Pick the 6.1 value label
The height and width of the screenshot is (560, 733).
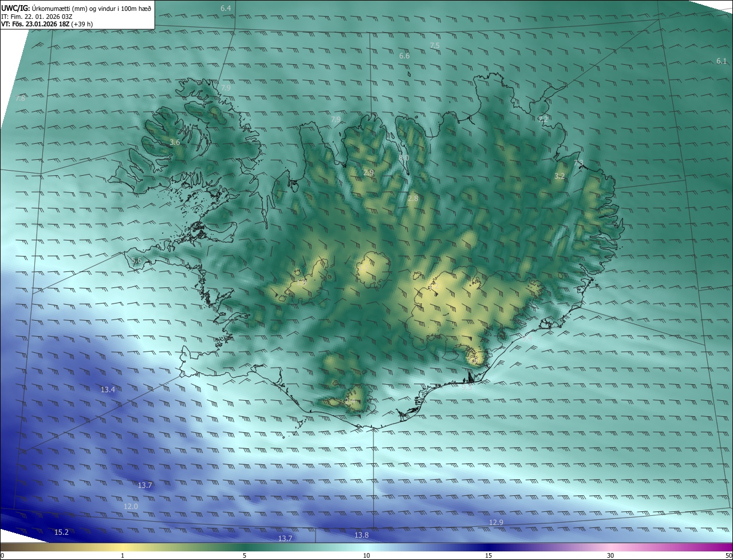[721, 61]
